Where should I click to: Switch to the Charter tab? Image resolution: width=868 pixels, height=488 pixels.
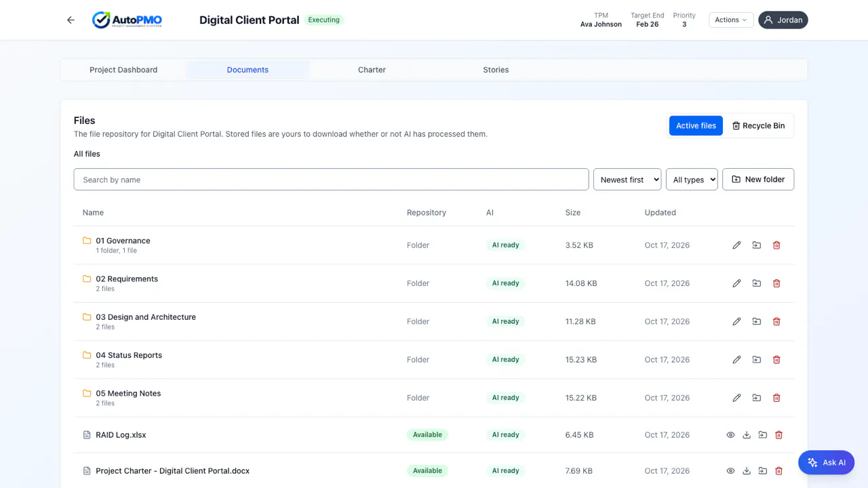[x=372, y=70]
